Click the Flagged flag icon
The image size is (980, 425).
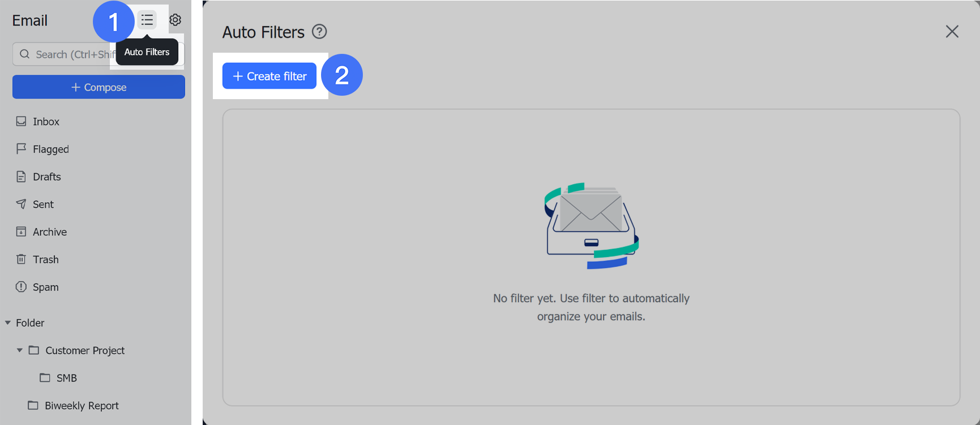21,148
